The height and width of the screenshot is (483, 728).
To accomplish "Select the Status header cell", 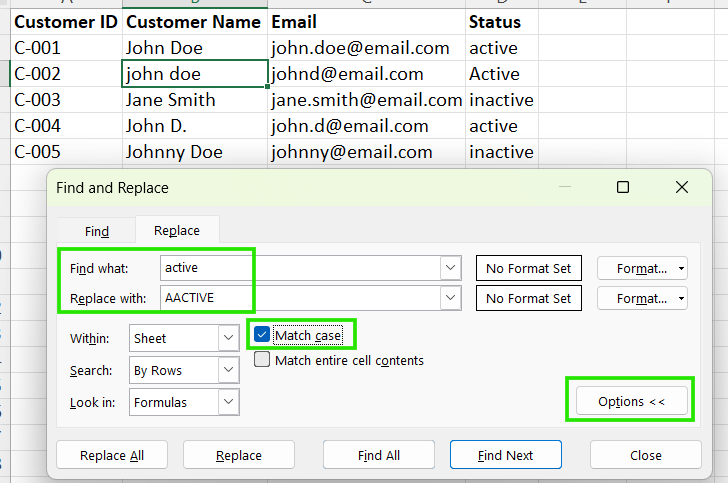I will click(x=502, y=22).
